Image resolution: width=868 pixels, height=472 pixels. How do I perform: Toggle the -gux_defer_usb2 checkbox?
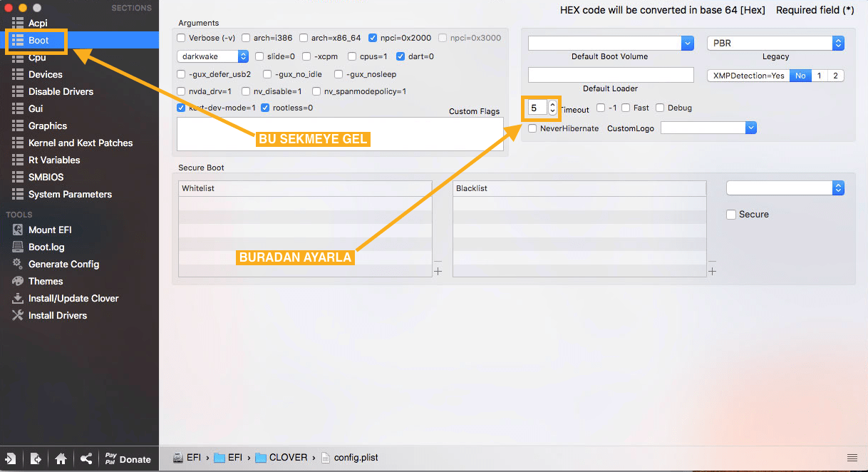182,74
